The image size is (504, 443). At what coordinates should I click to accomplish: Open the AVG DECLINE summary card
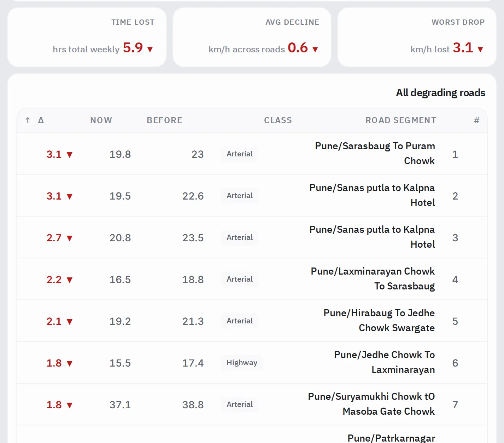252,37
